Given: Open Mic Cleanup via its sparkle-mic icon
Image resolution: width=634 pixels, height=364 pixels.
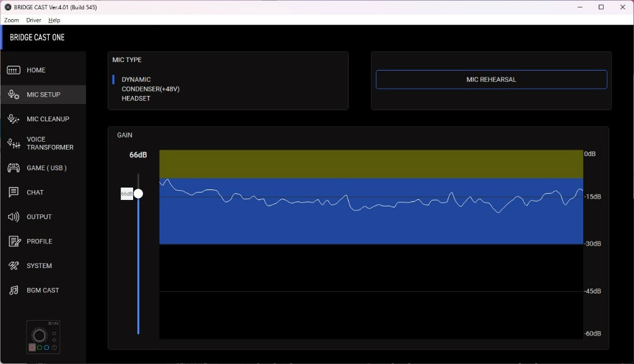Looking at the screenshot, I should 14,119.
